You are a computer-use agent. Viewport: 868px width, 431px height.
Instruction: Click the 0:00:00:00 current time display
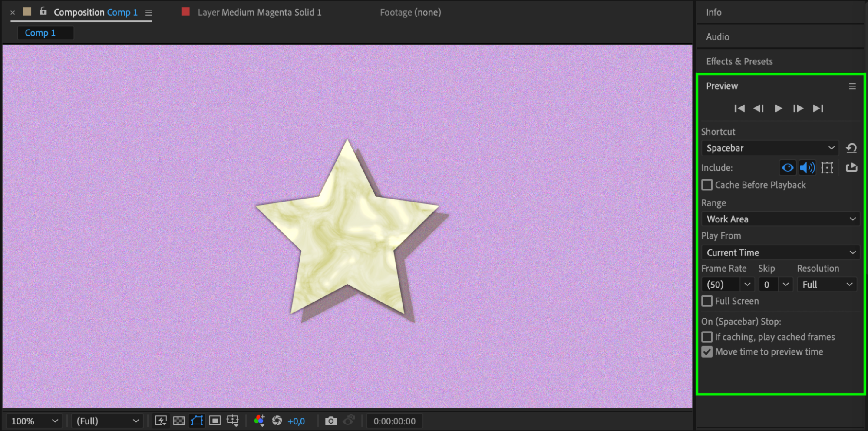(x=394, y=421)
